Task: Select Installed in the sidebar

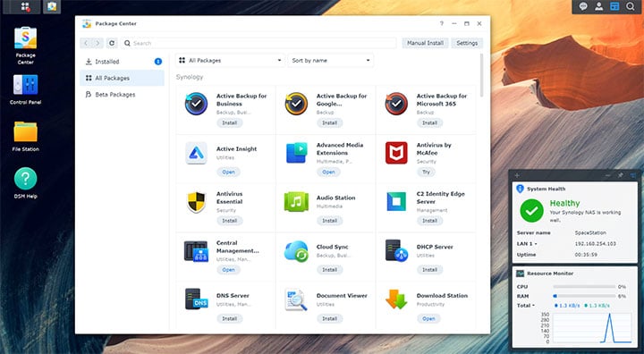Action: [x=122, y=62]
